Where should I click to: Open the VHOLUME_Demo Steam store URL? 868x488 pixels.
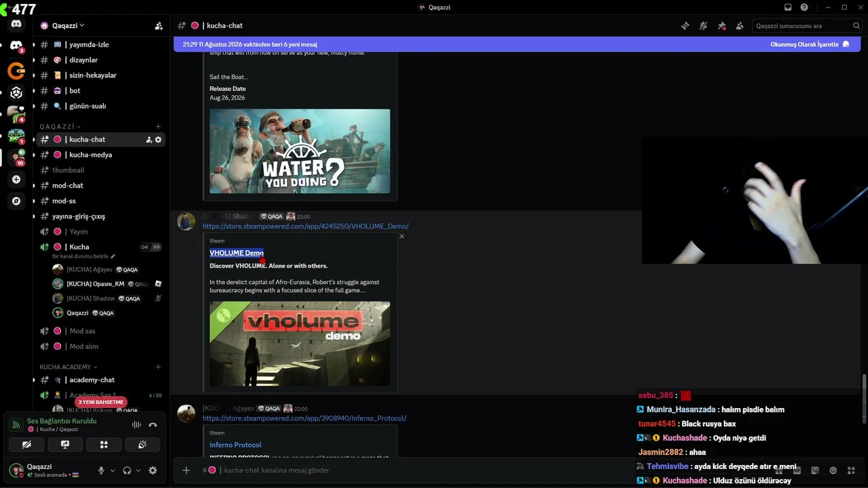305,226
